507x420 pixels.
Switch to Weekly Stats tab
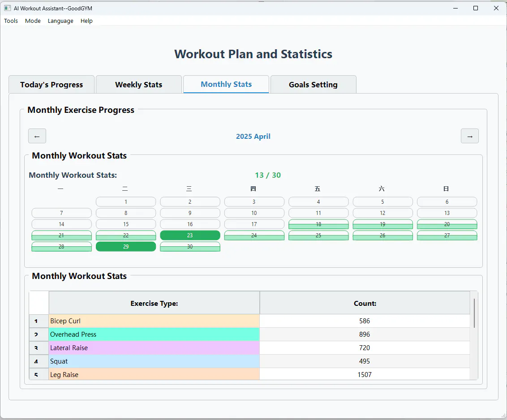(139, 84)
